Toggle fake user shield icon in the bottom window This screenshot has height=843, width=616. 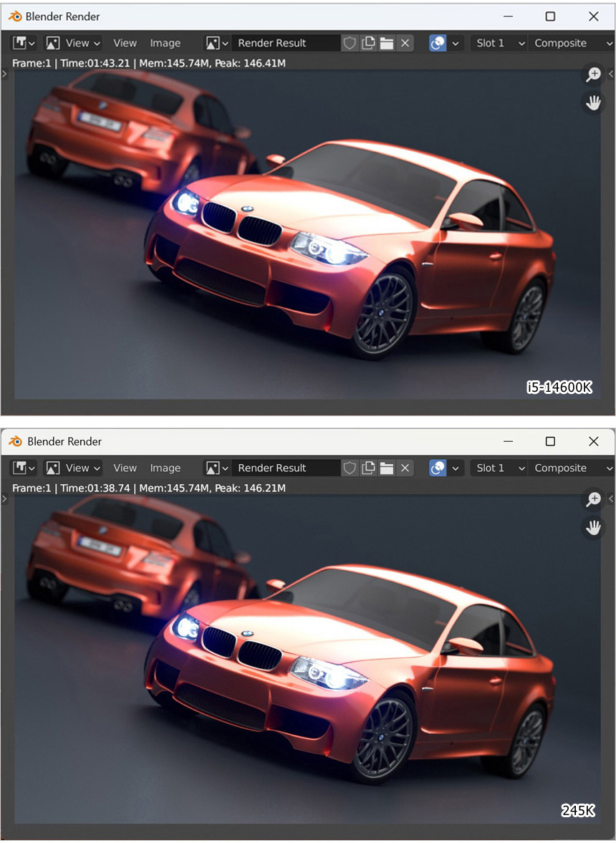coord(350,468)
